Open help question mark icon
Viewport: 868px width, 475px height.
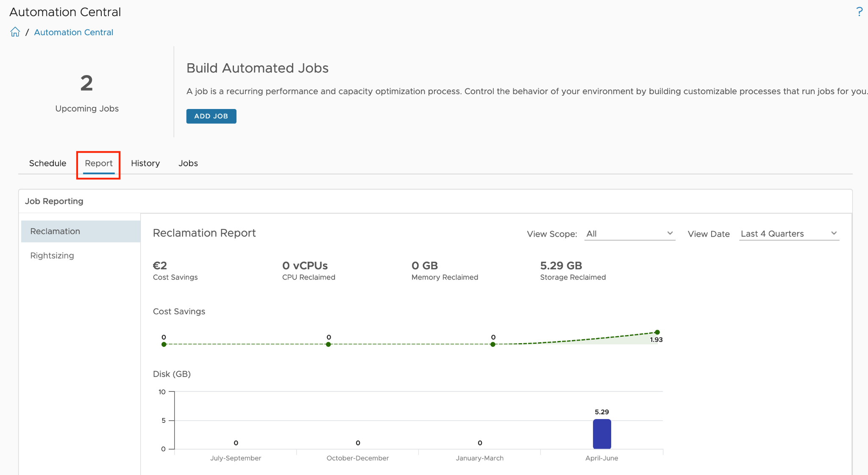859,11
